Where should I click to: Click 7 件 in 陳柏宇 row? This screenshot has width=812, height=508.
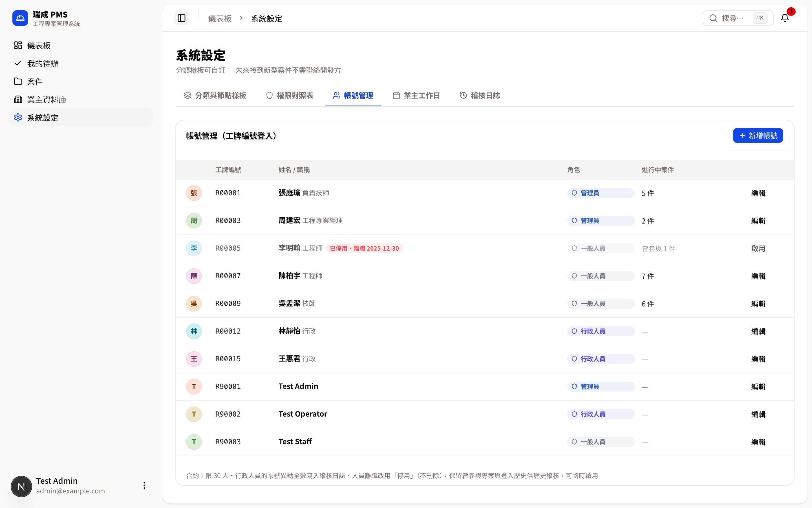tap(648, 276)
